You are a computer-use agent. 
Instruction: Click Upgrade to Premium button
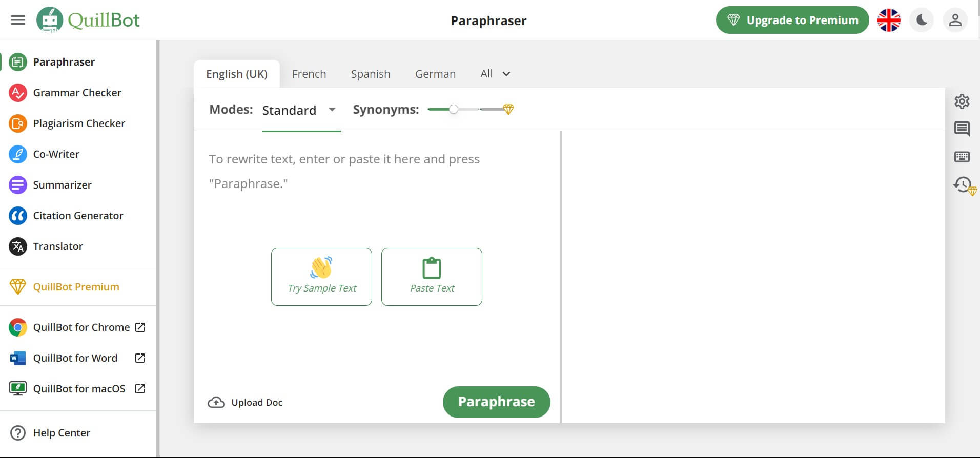pos(792,20)
